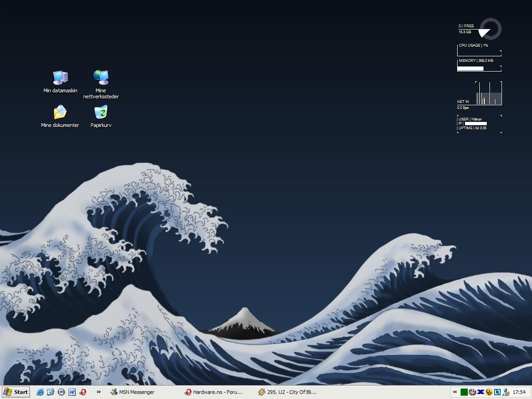Click the MEMORY usage bar widget
The width and height of the screenshot is (532, 399).
(479, 65)
